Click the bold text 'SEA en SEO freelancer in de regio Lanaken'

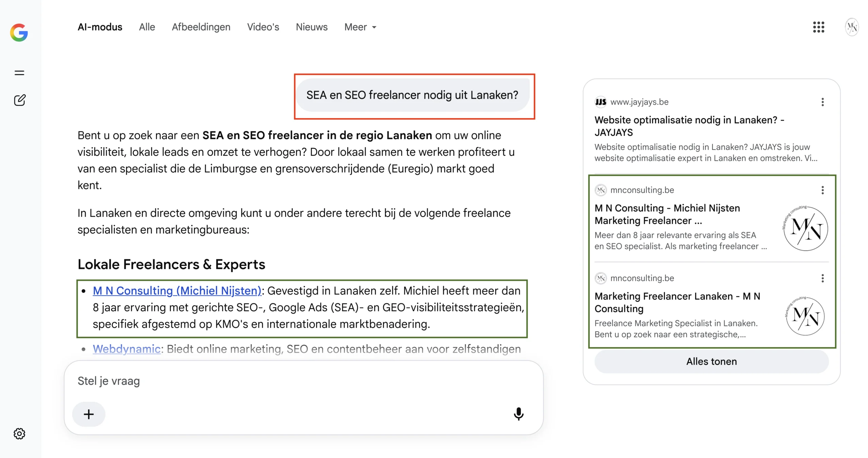pos(317,135)
